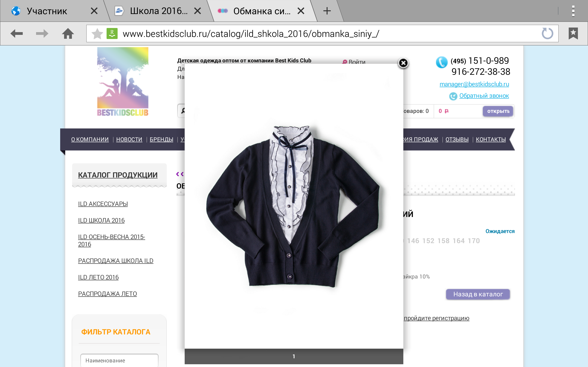
Task: Open РАСПРОДАЖА ШКОЛА ILD category
Action: (x=116, y=261)
